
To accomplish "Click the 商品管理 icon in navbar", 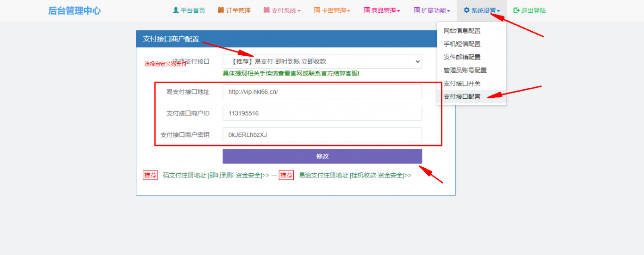I will pos(367,10).
